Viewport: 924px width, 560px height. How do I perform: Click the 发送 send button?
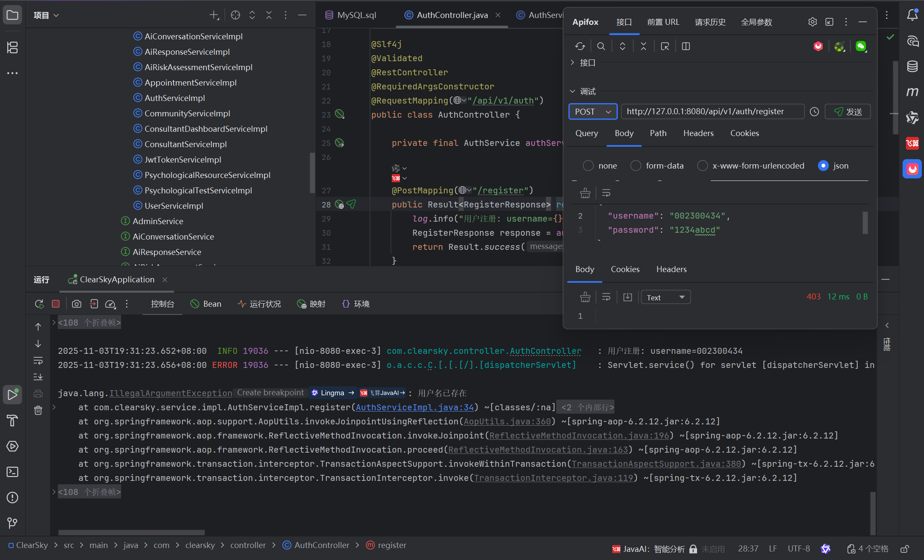(x=848, y=112)
